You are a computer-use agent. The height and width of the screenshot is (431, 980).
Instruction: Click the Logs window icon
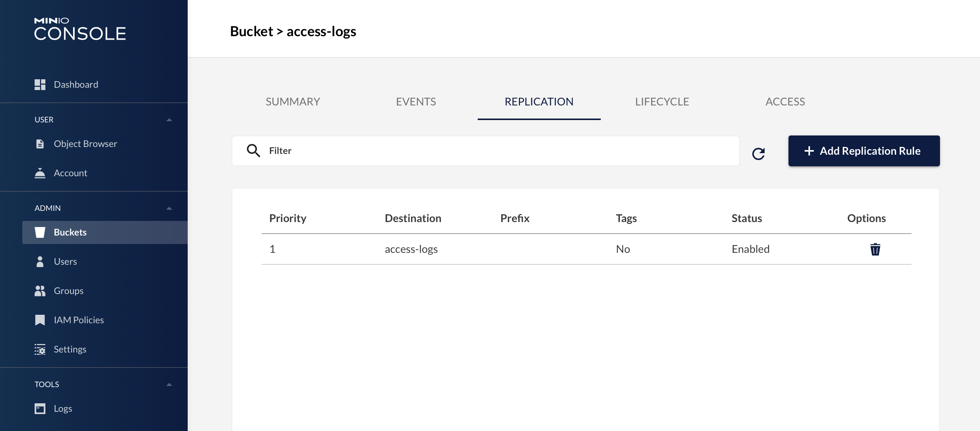tap(40, 409)
